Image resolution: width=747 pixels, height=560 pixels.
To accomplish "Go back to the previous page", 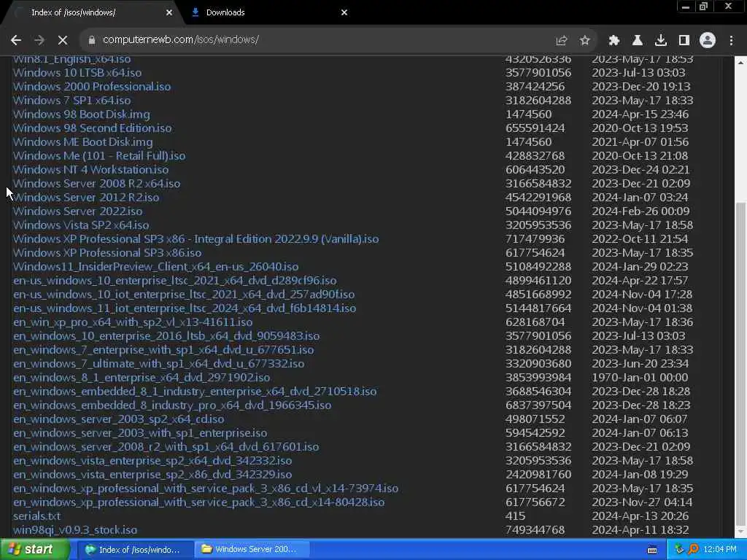I will pyautogui.click(x=16, y=40).
